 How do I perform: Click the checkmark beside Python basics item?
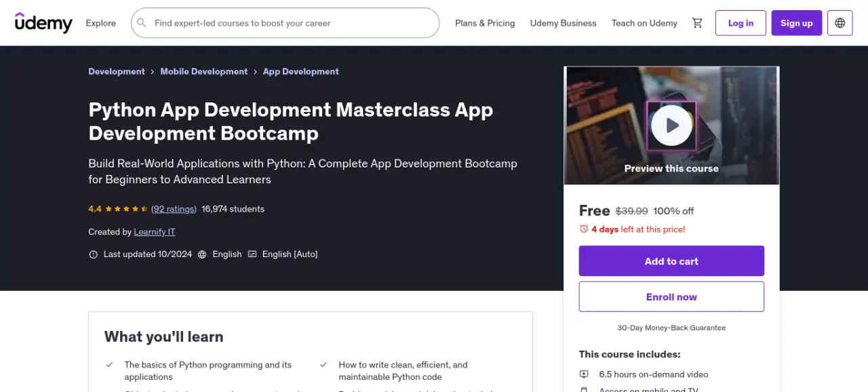tap(109, 365)
